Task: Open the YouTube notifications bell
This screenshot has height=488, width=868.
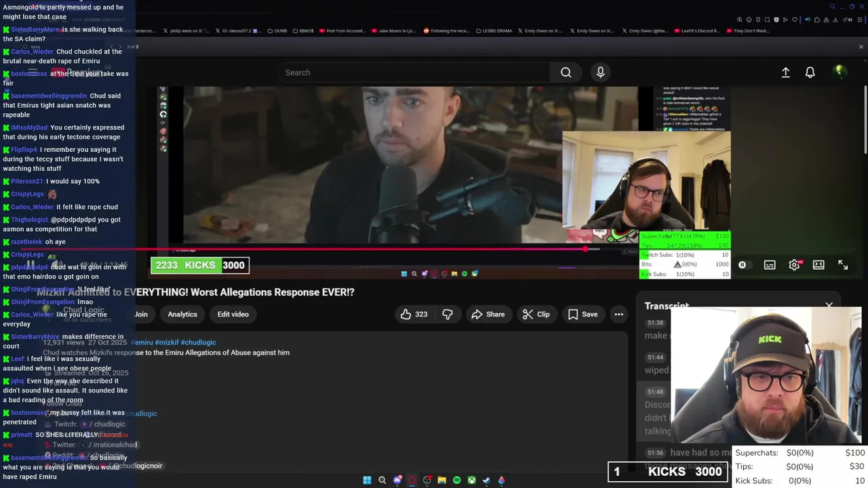Action: tap(810, 73)
